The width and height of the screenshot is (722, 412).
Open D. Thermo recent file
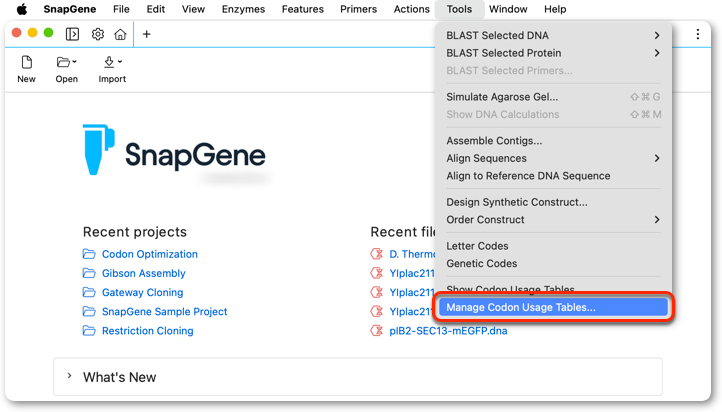(412, 254)
